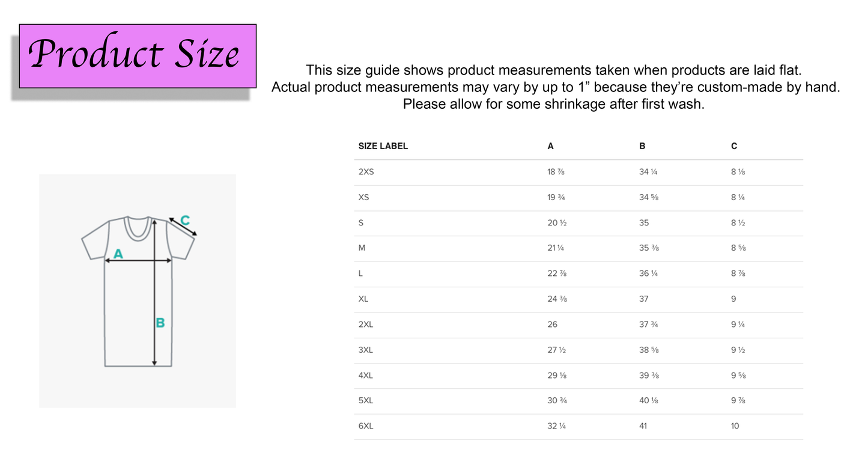
Task: Click the SIZE LABEL column header
Action: tap(383, 146)
